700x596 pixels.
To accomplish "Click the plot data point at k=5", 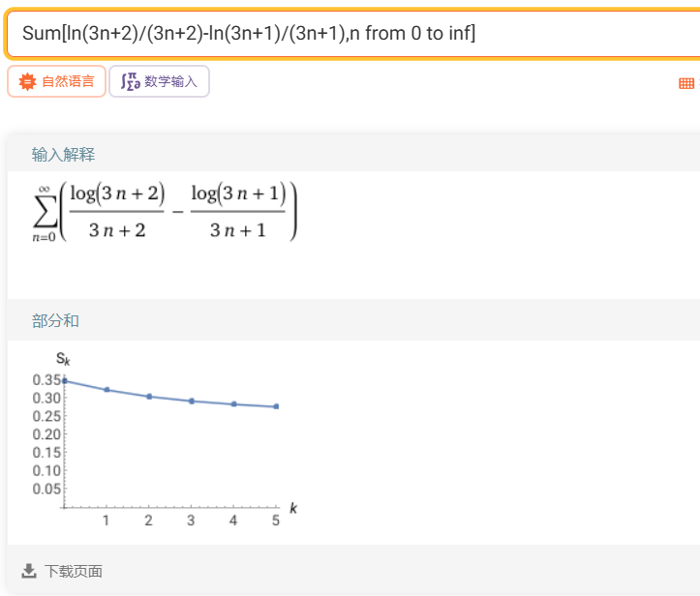I will [x=276, y=406].
